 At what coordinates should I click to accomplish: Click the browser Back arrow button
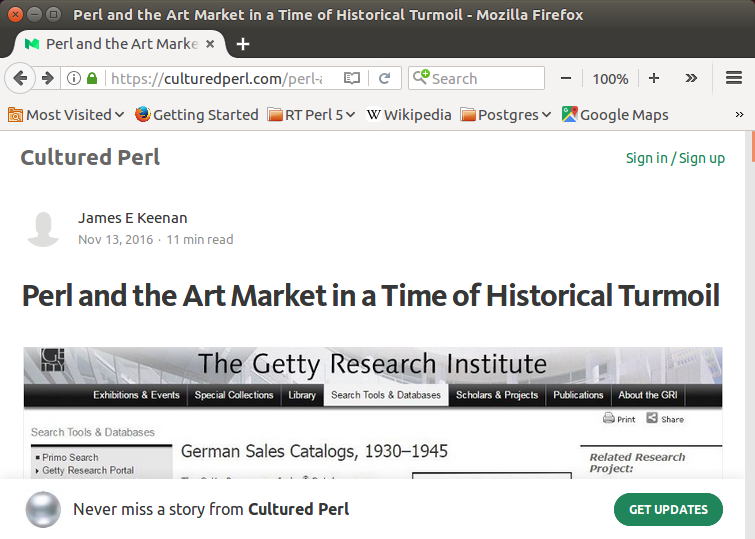[20, 78]
